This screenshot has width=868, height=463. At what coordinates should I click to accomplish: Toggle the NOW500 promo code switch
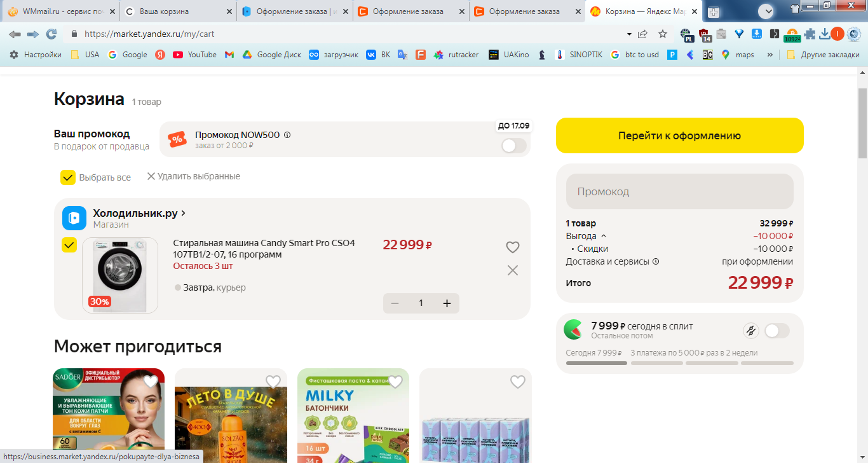[x=514, y=146]
